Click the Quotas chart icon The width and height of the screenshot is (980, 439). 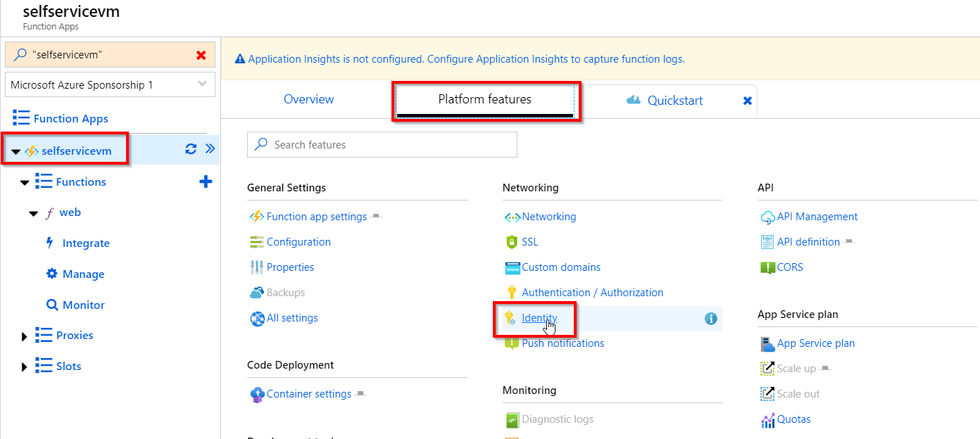[x=767, y=420]
